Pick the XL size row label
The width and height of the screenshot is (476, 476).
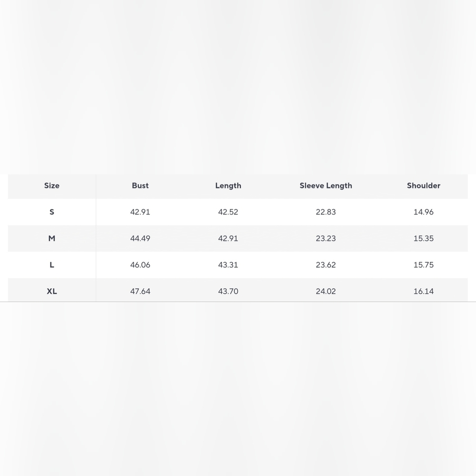51,291
